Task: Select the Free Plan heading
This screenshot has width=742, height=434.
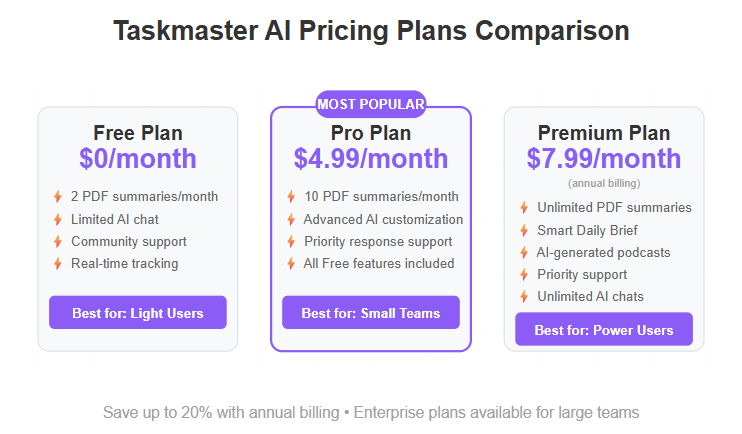Action: pyautogui.click(x=138, y=133)
